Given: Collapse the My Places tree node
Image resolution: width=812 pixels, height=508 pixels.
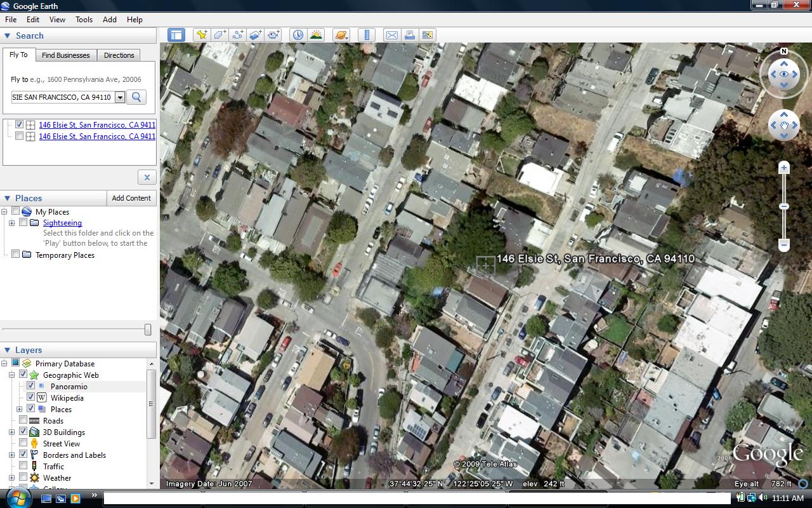Looking at the screenshot, I should (x=4, y=211).
